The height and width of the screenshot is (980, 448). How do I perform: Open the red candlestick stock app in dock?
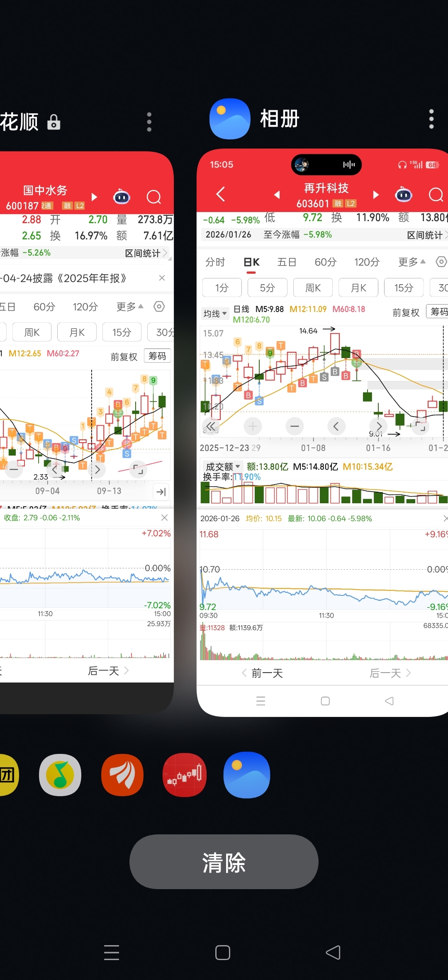pyautogui.click(x=185, y=775)
